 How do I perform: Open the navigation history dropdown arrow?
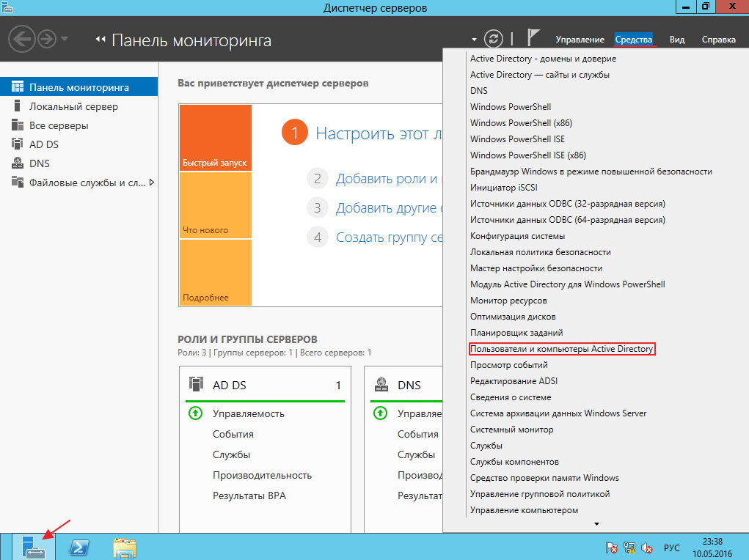click(65, 39)
